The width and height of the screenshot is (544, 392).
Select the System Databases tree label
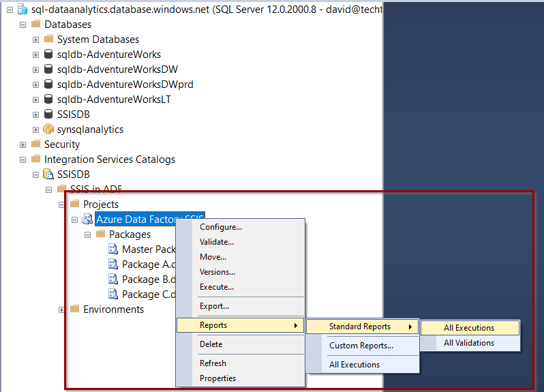[98, 40]
